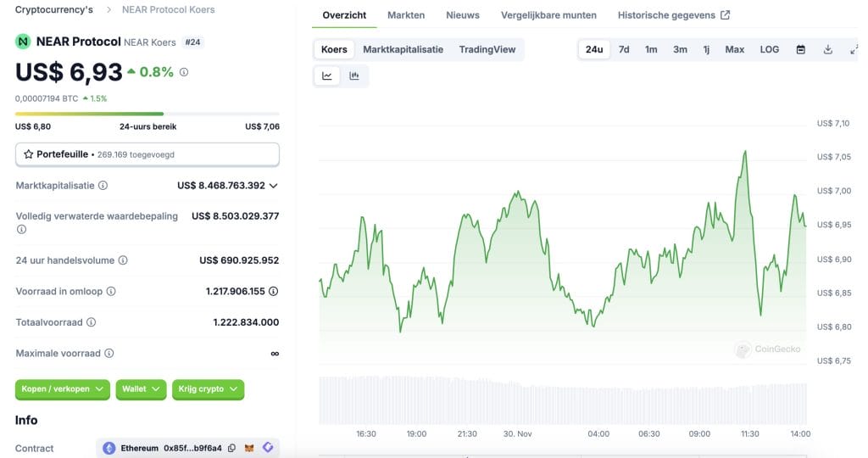
Task: Click external link icon on Historische gegevens
Action: [726, 15]
